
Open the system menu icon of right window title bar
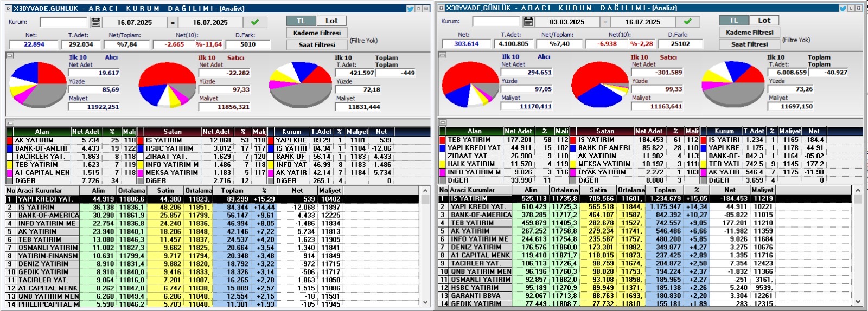pyautogui.click(x=441, y=8)
